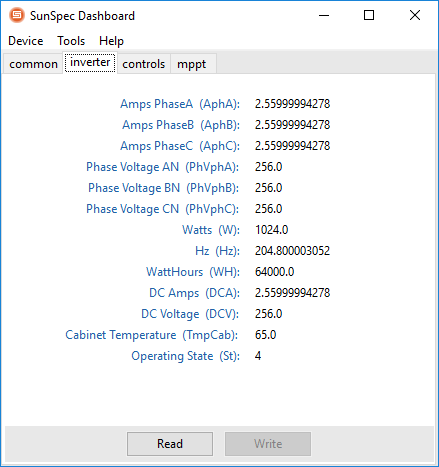This screenshot has width=439, height=467.
Task: Minimize the SunSpec Dashboard window
Action: [x=324, y=15]
